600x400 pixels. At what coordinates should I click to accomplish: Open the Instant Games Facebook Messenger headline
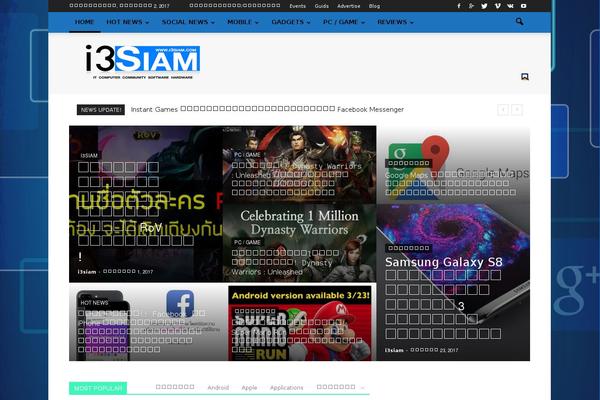267,109
